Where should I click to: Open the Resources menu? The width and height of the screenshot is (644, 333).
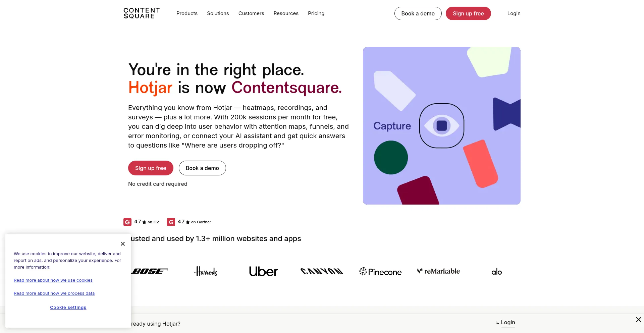coord(286,13)
